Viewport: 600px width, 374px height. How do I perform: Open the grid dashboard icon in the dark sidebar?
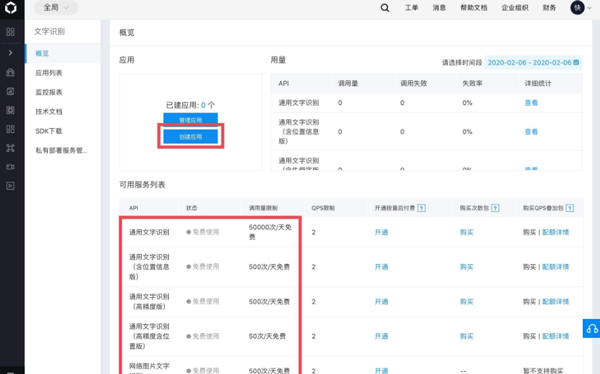coord(10,32)
